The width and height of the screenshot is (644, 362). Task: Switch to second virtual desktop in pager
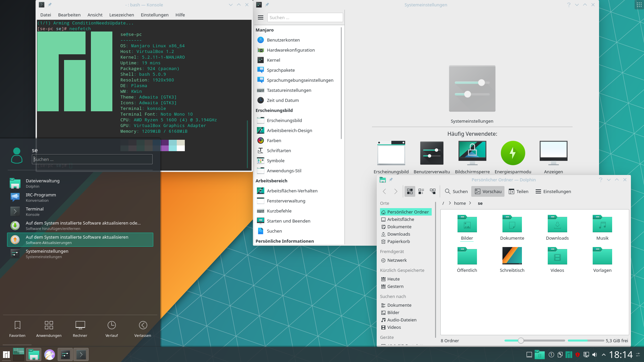tap(18, 358)
